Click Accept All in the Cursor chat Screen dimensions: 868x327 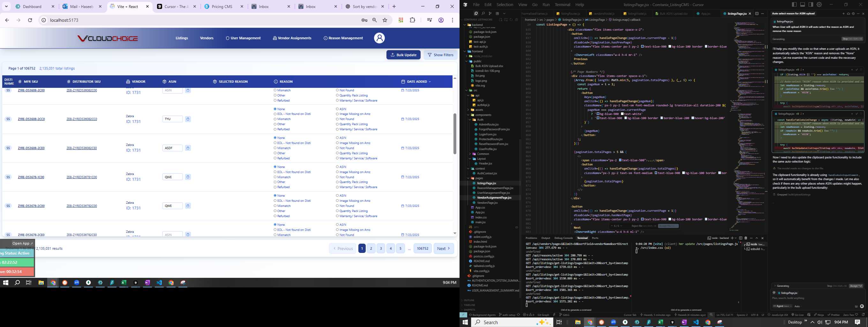856,286
